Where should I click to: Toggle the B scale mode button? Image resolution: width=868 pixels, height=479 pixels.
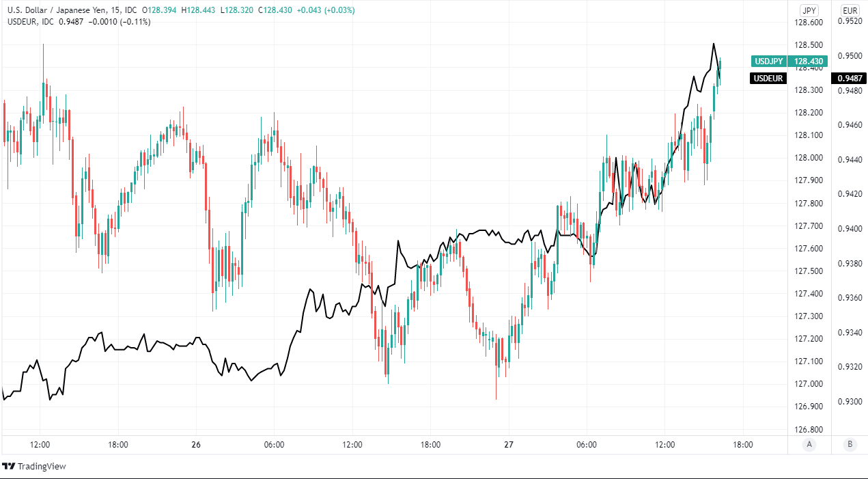pos(850,444)
